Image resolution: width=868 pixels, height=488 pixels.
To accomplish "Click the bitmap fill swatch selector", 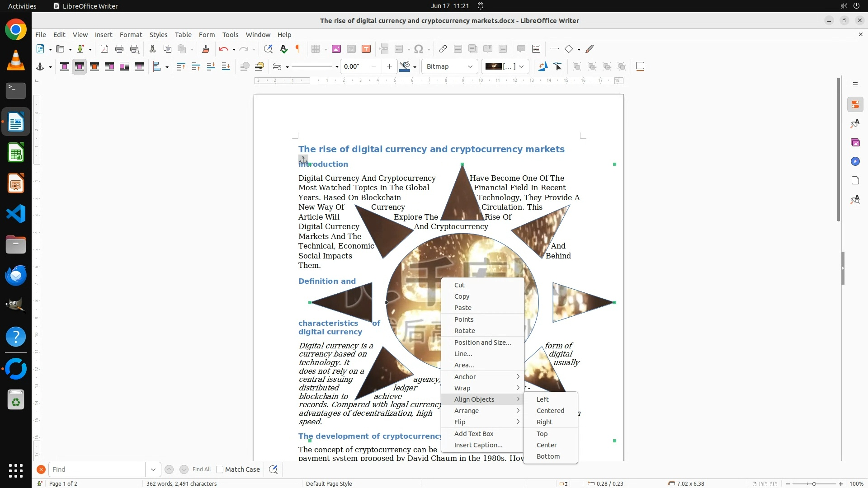I will pyautogui.click(x=505, y=66).
